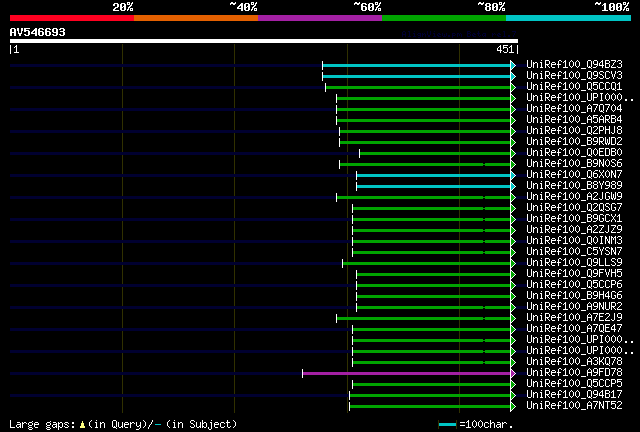This screenshot has width=640, height=432.
Task: Select the UniRef100_Q9FVH5 label
Action: [x=574, y=274]
